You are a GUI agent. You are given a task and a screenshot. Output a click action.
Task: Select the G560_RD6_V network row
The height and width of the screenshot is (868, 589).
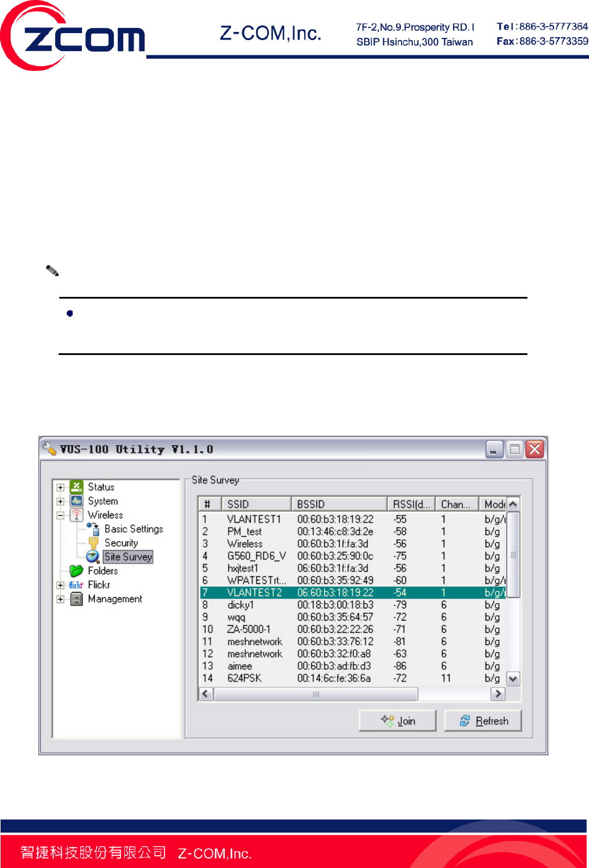353,555
